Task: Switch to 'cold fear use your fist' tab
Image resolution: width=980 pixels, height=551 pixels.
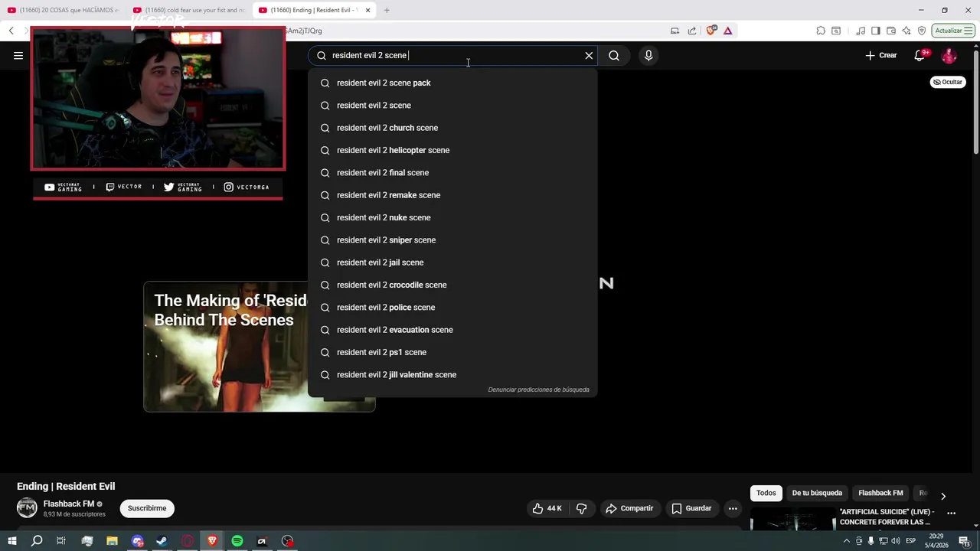Action: [x=190, y=10]
